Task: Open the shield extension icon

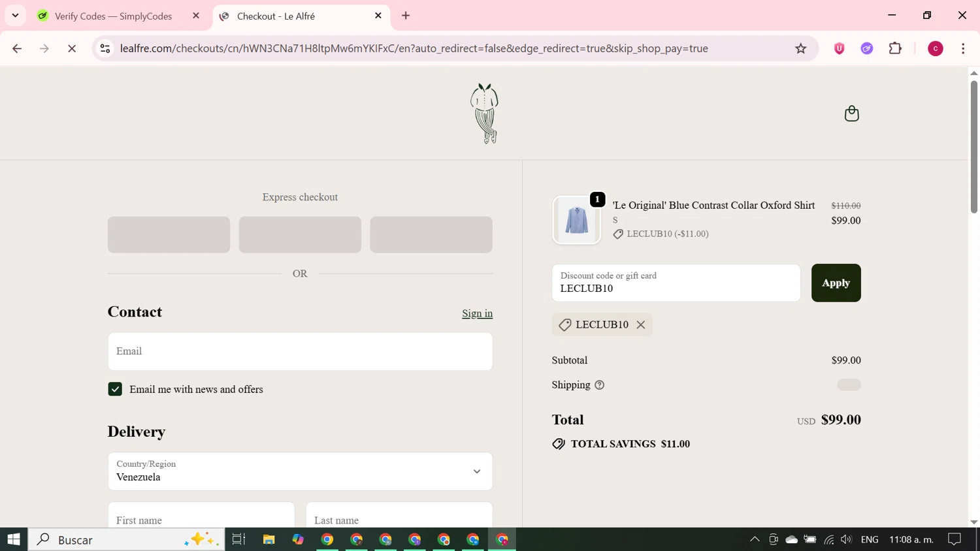Action: coord(840,48)
